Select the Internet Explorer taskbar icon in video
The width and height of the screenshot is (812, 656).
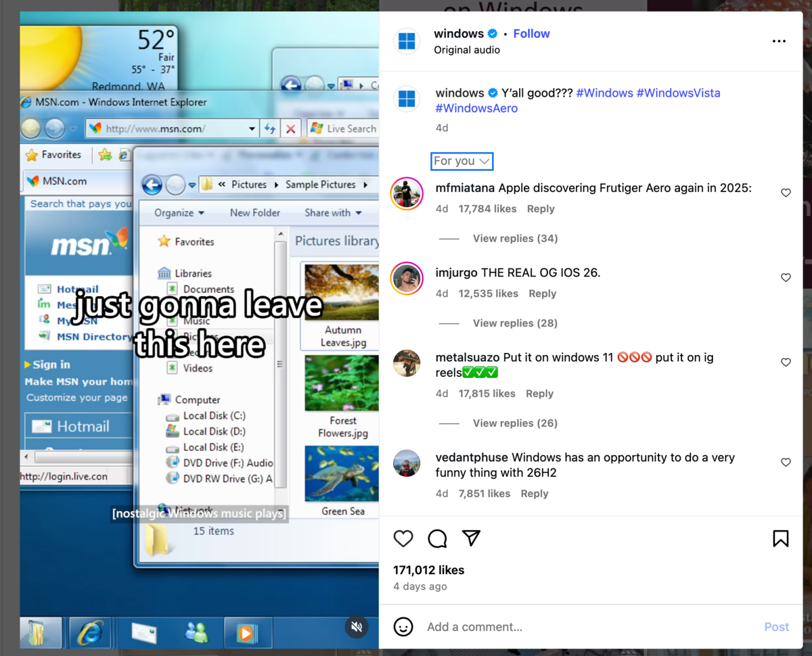point(90,634)
